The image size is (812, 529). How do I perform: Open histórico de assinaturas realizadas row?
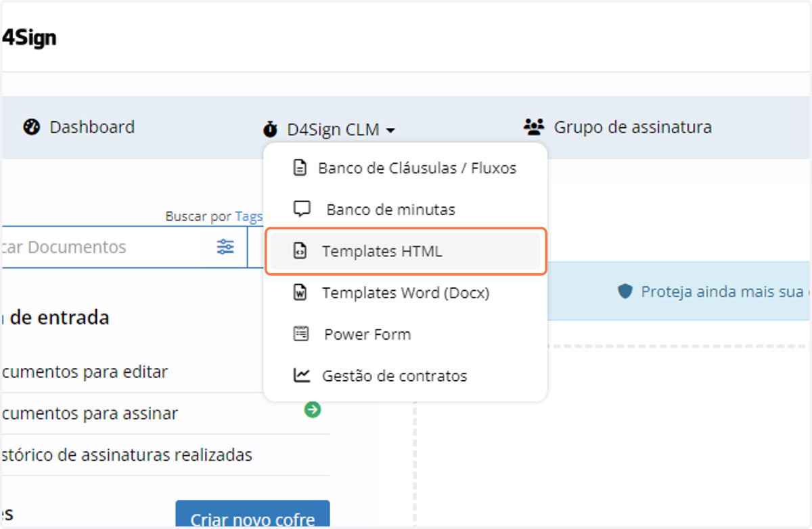(x=166, y=455)
